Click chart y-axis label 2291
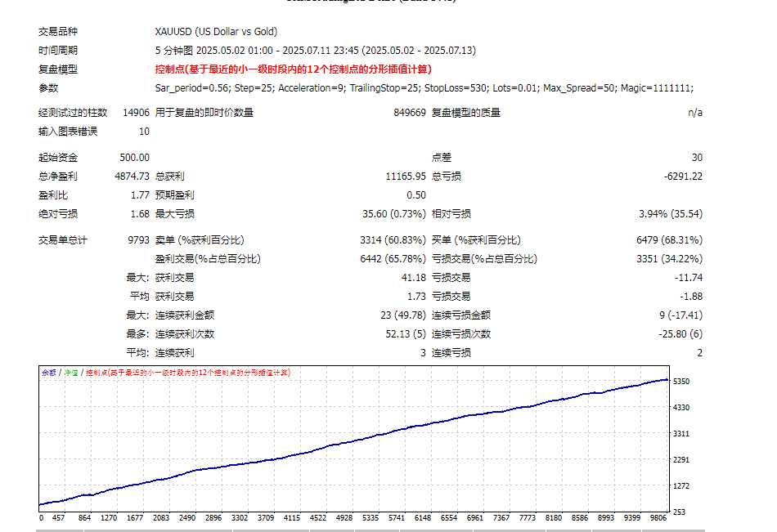Screen dimensions: 777x532 click(x=680, y=460)
